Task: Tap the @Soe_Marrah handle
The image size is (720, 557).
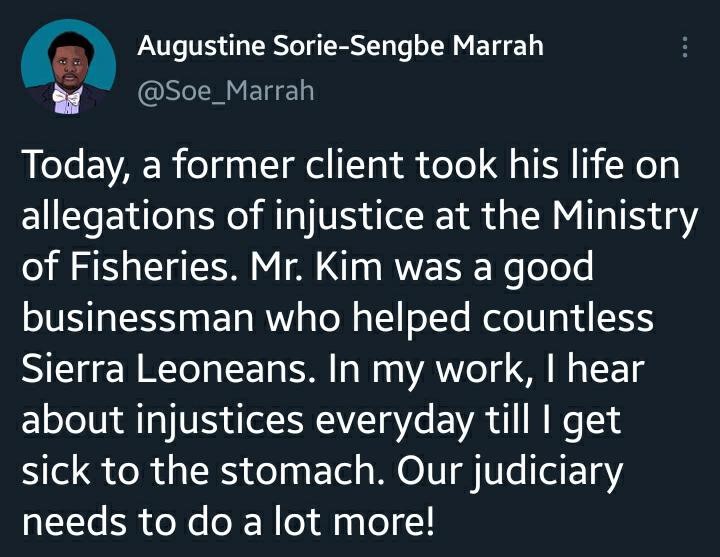Action: pyautogui.click(x=224, y=91)
